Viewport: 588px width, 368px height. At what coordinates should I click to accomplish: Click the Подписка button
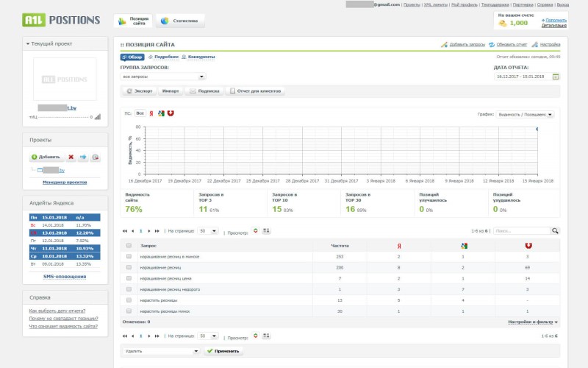(x=204, y=91)
